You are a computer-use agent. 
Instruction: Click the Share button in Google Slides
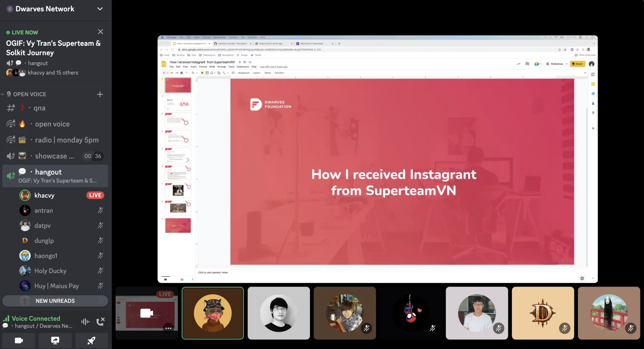[x=577, y=64]
